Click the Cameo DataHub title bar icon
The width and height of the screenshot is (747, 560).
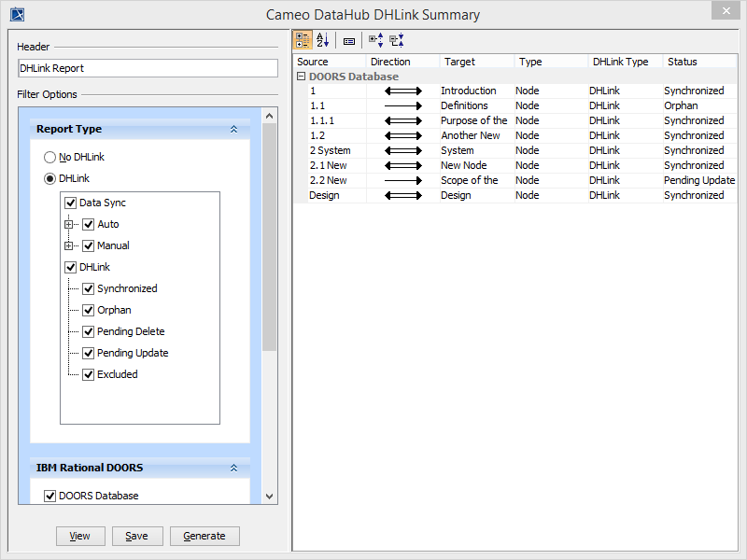pyautogui.click(x=17, y=14)
